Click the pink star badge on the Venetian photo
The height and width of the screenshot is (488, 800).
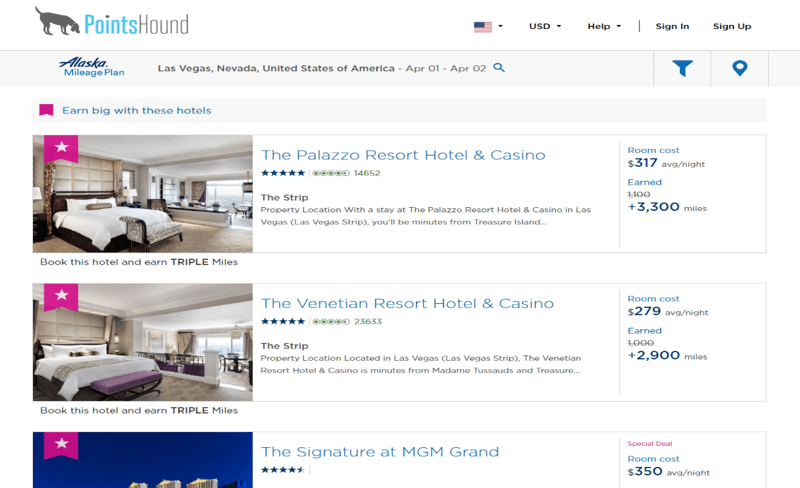pos(61,297)
